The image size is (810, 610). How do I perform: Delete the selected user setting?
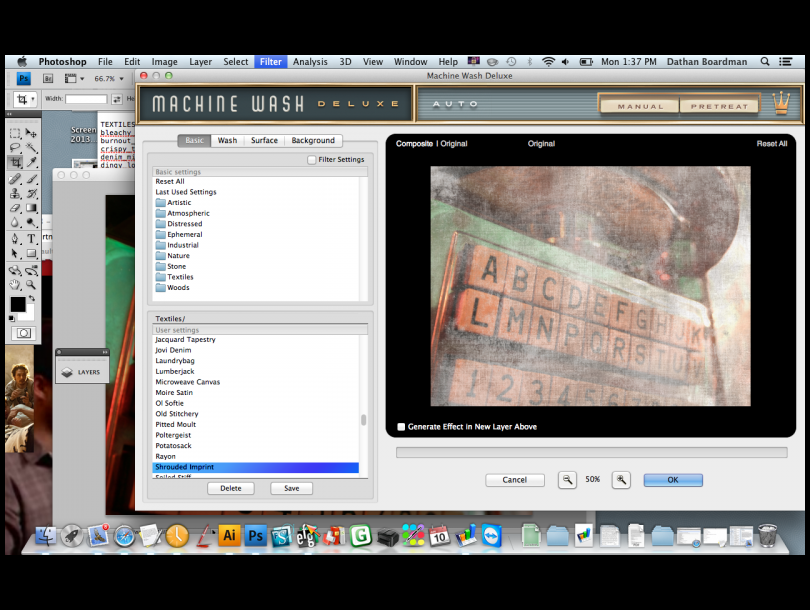[230, 488]
